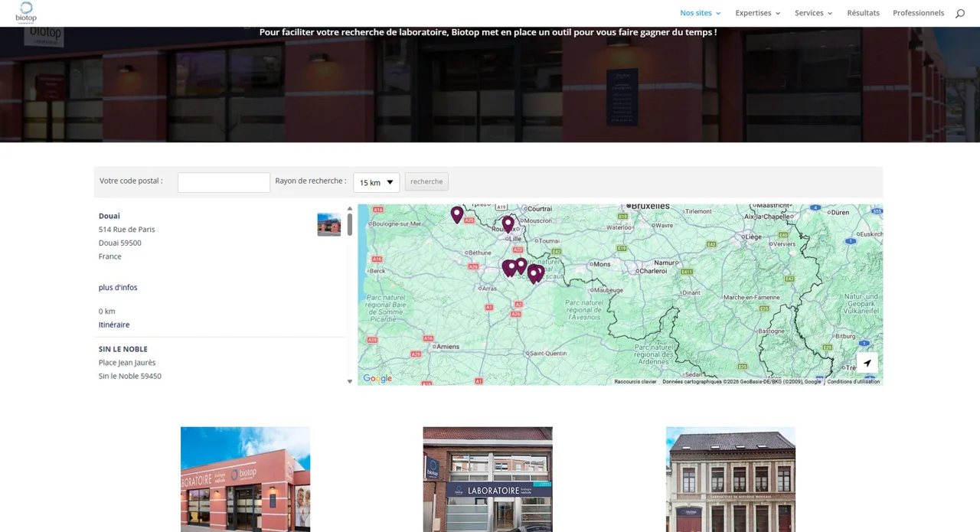Image resolution: width=980 pixels, height=532 pixels.
Task: Click the results list scroll down arrow
Action: (350, 381)
